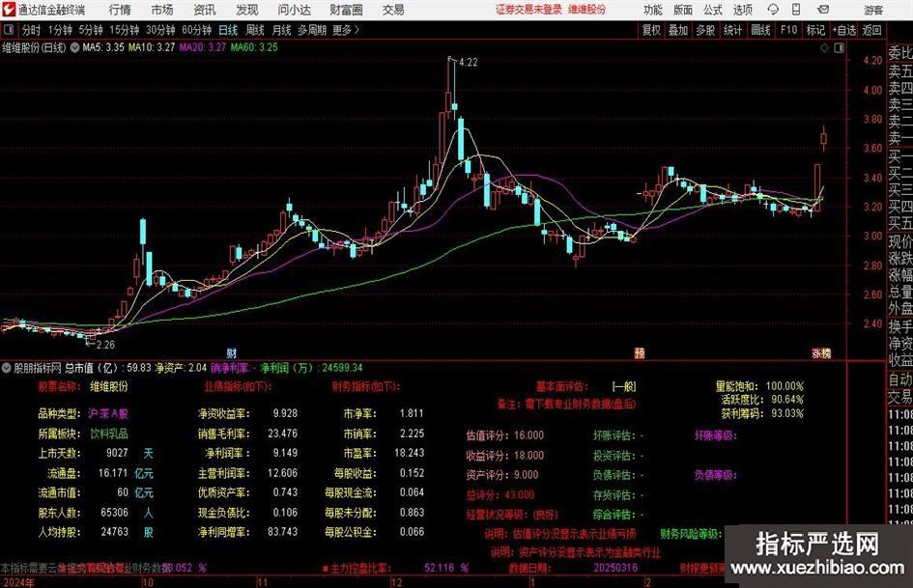The image size is (913, 588).
Task: Click the 游客 user label
Action: pyautogui.click(x=873, y=10)
